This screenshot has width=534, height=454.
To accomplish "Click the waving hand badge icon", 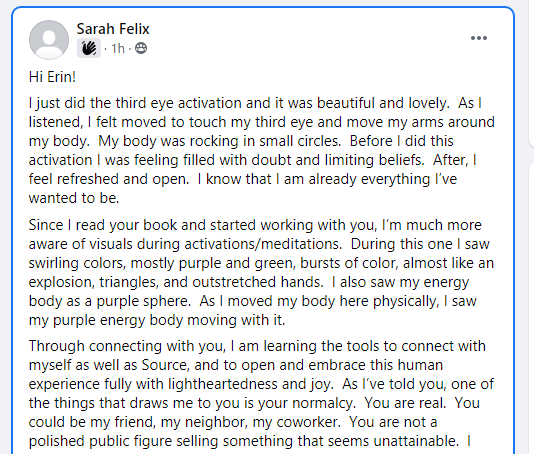I will pos(89,48).
